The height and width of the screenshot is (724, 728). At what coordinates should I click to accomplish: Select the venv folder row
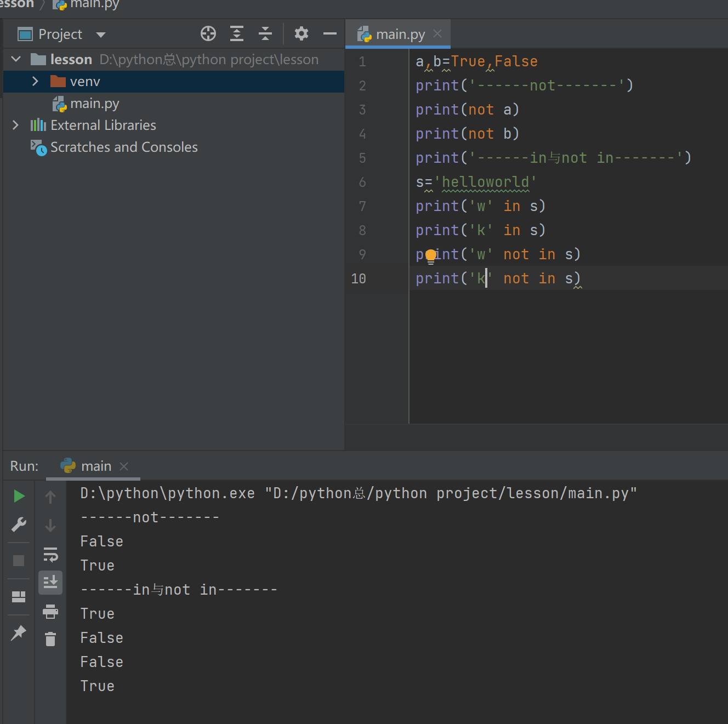point(174,82)
